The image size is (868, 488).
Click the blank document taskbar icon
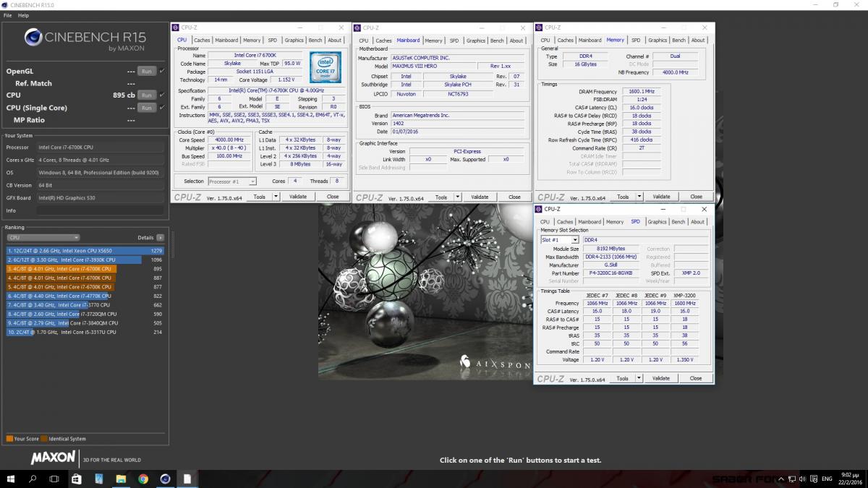point(187,479)
